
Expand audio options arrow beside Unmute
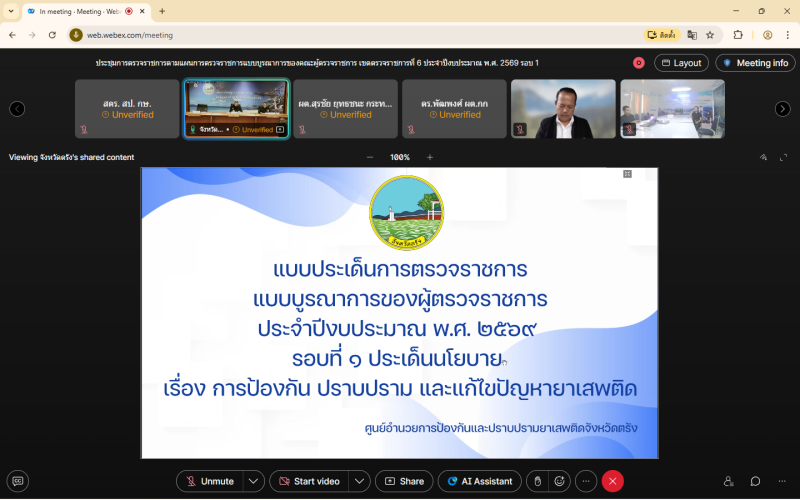(x=254, y=481)
